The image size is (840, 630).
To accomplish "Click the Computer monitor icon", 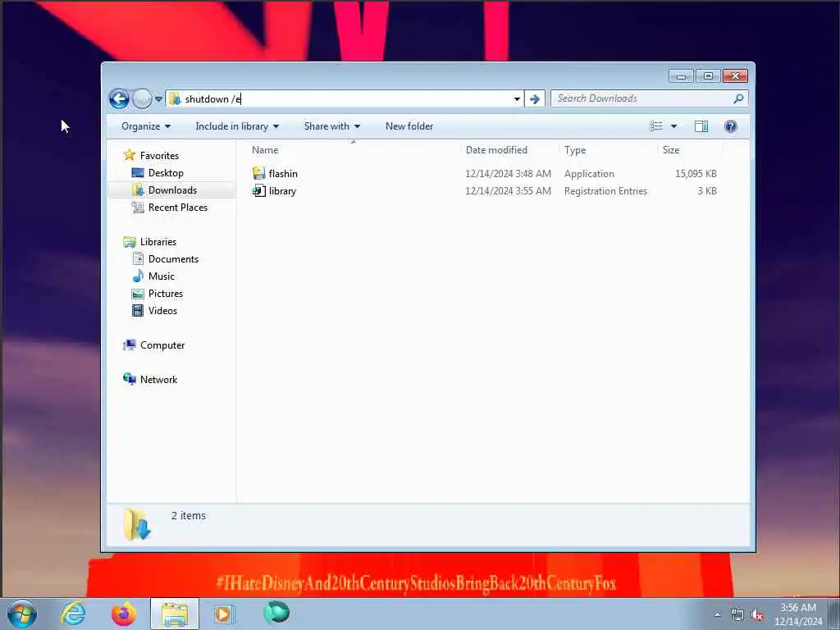I will point(129,345).
